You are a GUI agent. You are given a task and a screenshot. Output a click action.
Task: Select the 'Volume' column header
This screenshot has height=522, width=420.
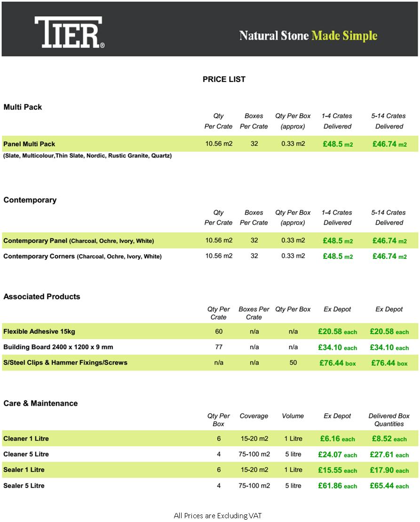[x=293, y=416]
